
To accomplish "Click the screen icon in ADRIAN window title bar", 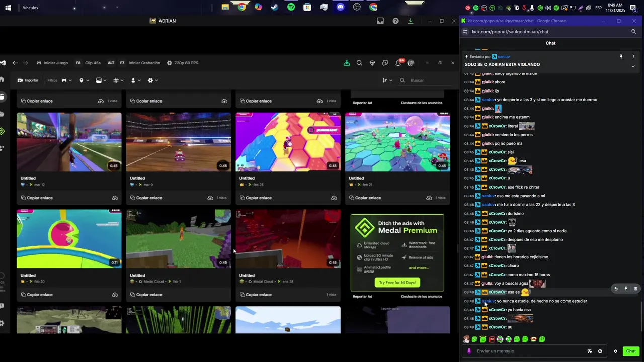I will (x=380, y=21).
